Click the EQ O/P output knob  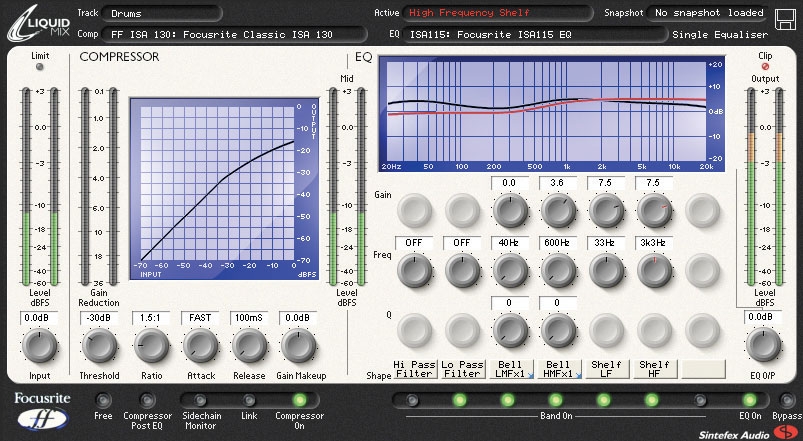763,345
